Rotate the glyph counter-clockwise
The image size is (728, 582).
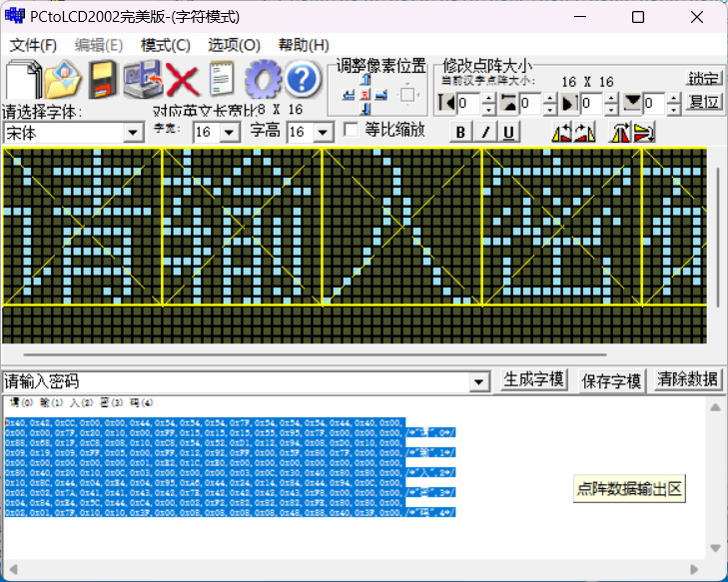(x=561, y=133)
